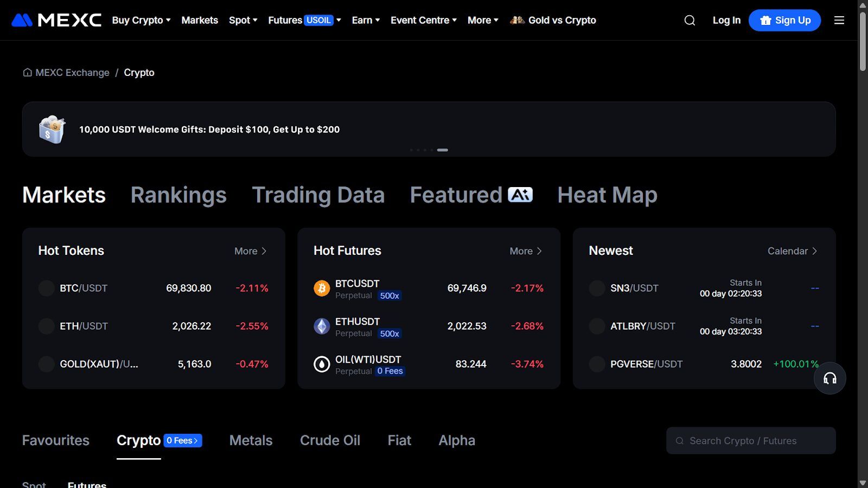Open Event Centre dropdown
Image resolution: width=868 pixels, height=488 pixels.
pyautogui.click(x=423, y=20)
